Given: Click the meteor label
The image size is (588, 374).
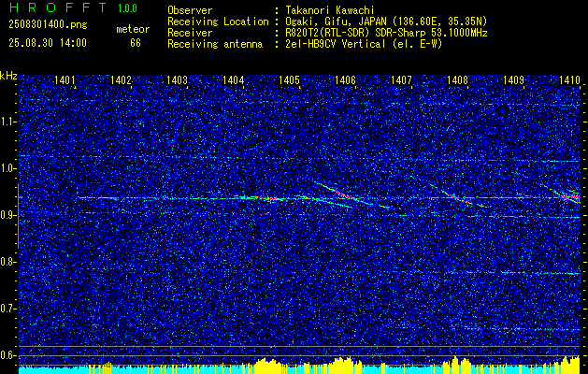Looking at the screenshot, I should point(133,29).
